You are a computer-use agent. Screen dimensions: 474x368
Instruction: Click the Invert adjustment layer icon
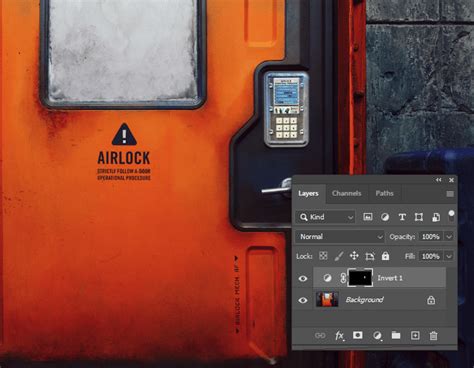[x=327, y=278]
